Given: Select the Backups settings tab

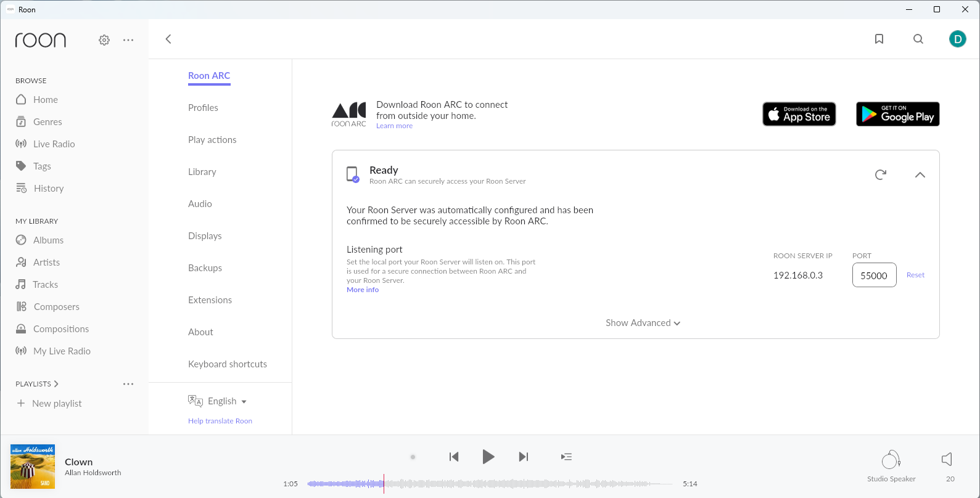Looking at the screenshot, I should tap(205, 268).
